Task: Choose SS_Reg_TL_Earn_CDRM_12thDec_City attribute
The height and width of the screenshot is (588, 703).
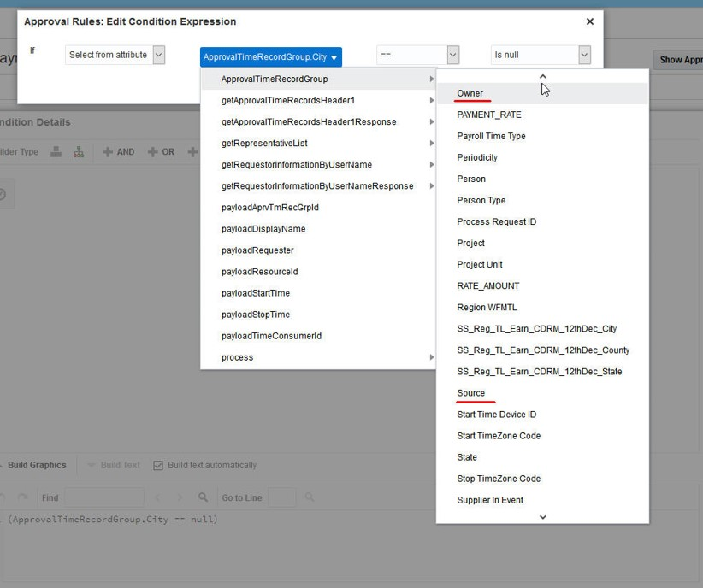Action: [542, 329]
